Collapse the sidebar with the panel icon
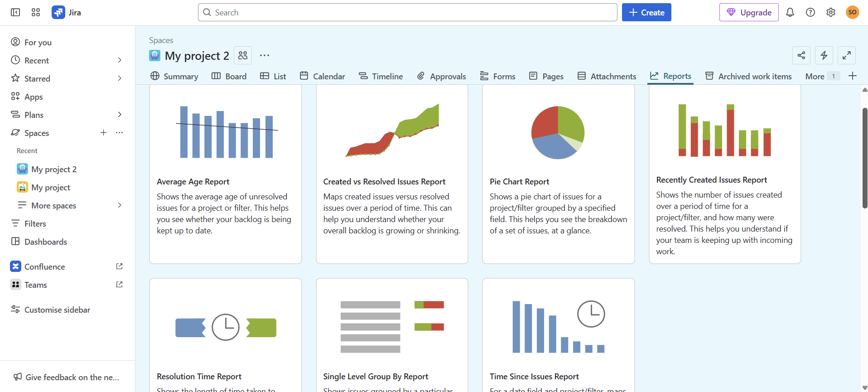The width and height of the screenshot is (868, 392). (x=15, y=12)
